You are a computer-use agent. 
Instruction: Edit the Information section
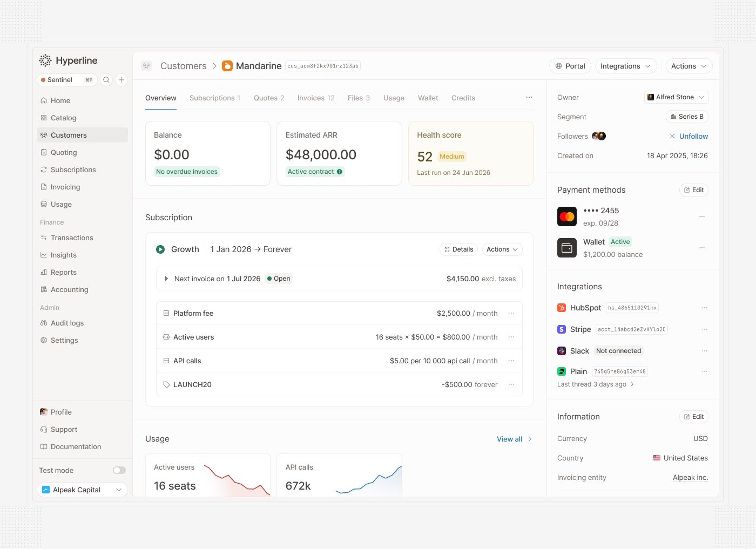[x=694, y=417]
